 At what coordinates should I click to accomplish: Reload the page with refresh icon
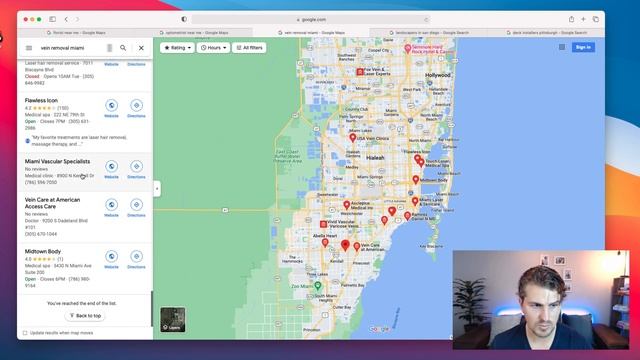tap(426, 20)
